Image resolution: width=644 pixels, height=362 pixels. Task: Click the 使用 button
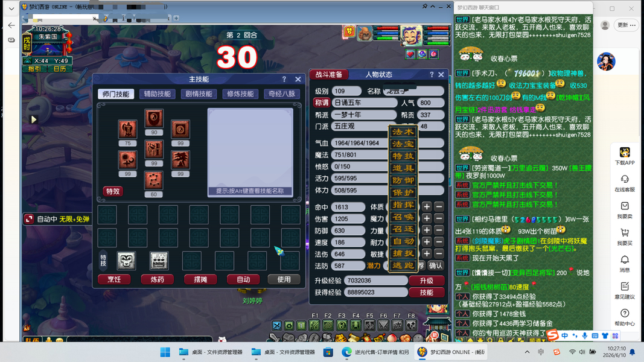click(x=284, y=279)
